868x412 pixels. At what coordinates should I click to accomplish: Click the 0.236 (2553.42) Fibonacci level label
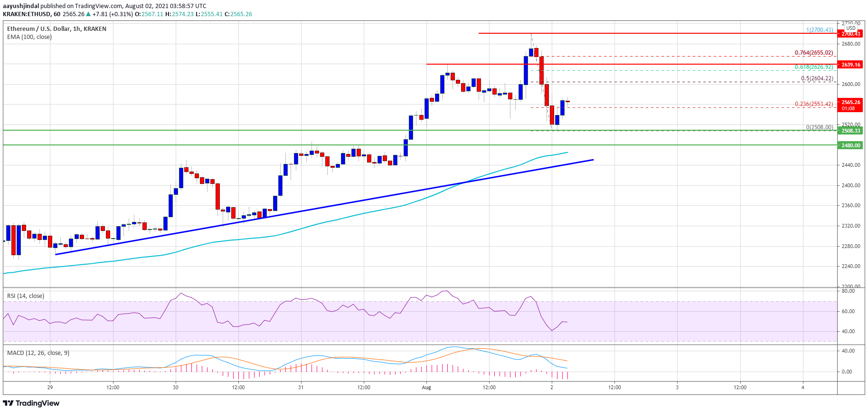pos(814,104)
